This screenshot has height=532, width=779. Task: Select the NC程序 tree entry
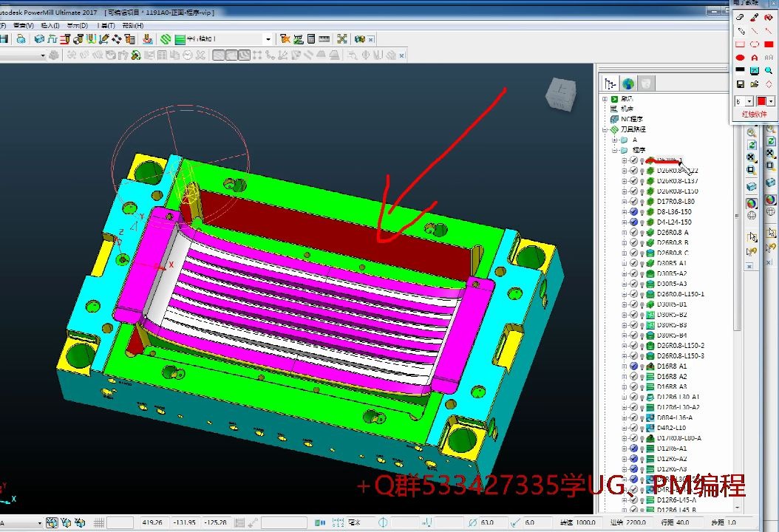(x=631, y=119)
